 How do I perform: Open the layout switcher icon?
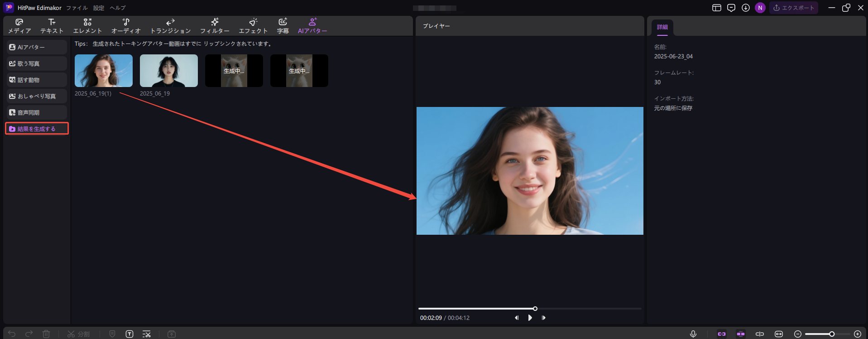[717, 8]
